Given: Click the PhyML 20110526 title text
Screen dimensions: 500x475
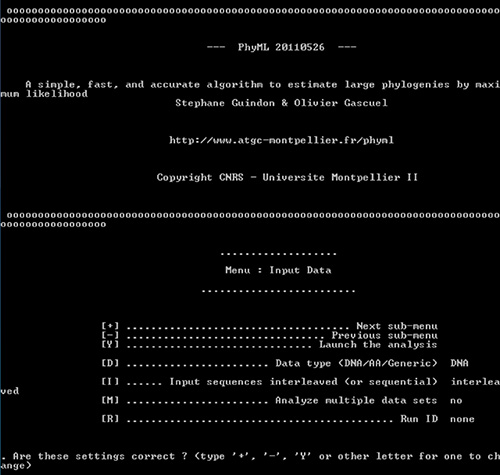Looking at the screenshot, I should pos(281,47).
